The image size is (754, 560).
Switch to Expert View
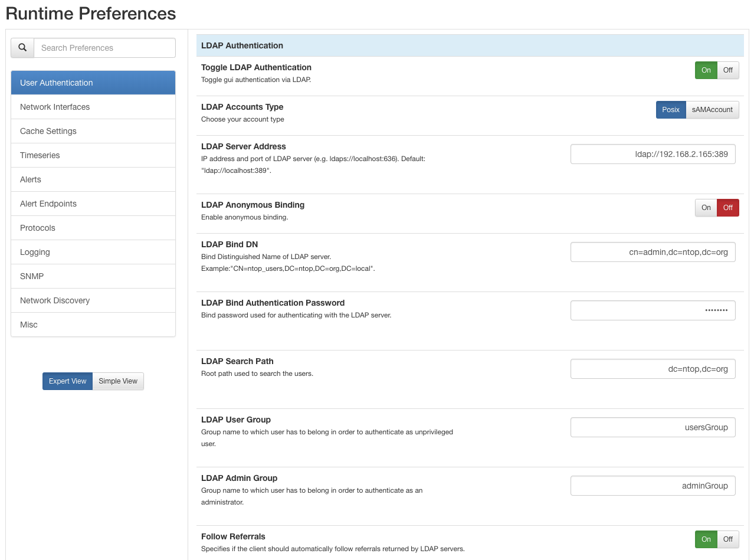coord(67,381)
